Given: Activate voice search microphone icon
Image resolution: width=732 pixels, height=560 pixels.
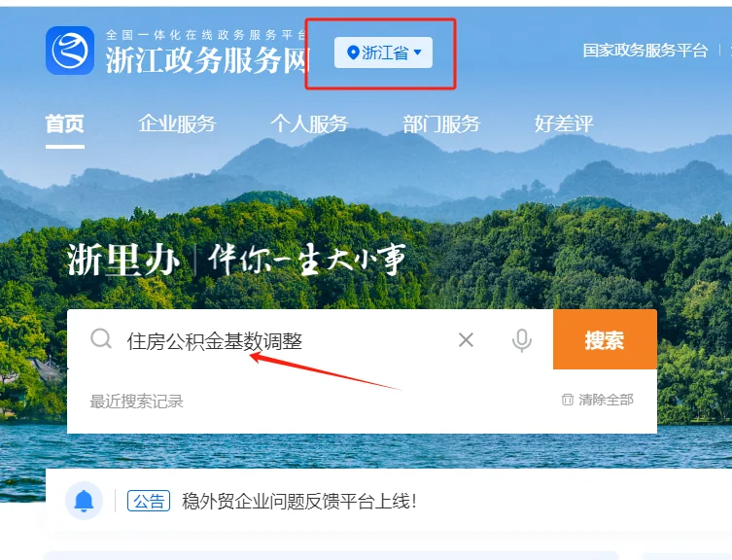Looking at the screenshot, I should tap(521, 340).
